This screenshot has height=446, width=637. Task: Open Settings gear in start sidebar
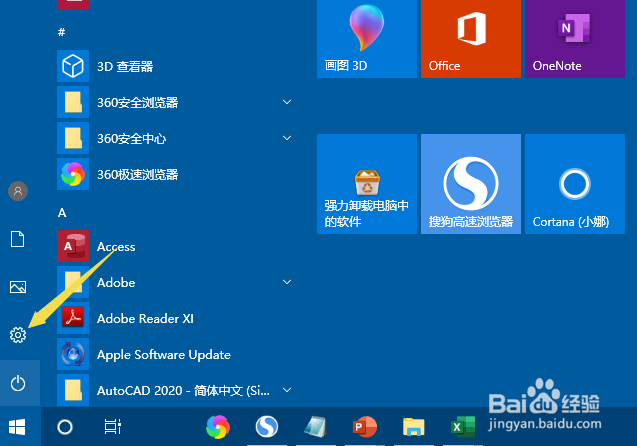point(18,335)
